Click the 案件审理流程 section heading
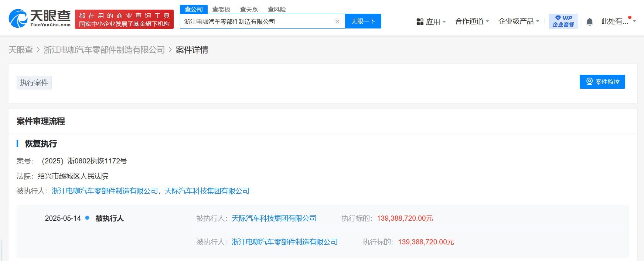Viewport: 644px width, 261px height. 41,121
